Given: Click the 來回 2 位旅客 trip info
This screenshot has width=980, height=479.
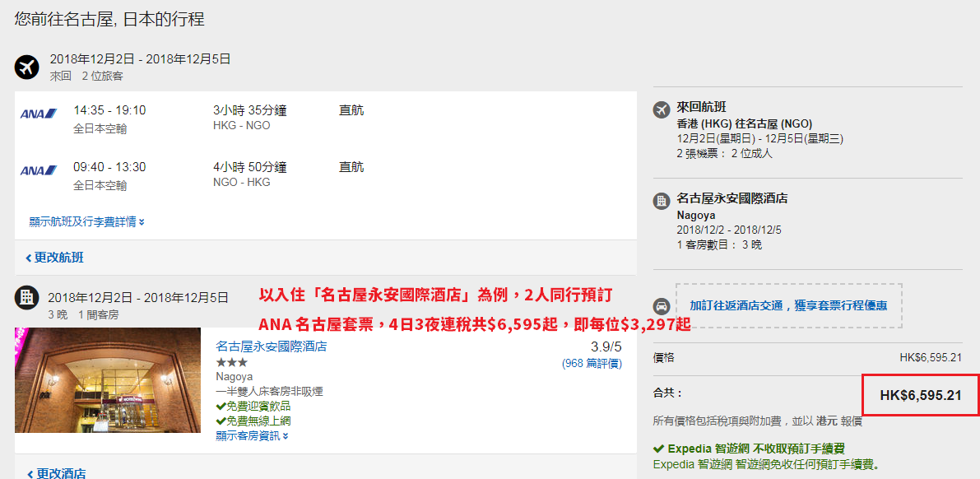Looking at the screenshot, I should (86, 77).
